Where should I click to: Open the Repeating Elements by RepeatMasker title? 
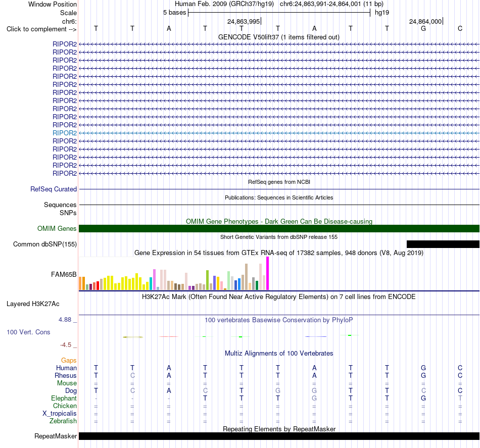point(279,429)
